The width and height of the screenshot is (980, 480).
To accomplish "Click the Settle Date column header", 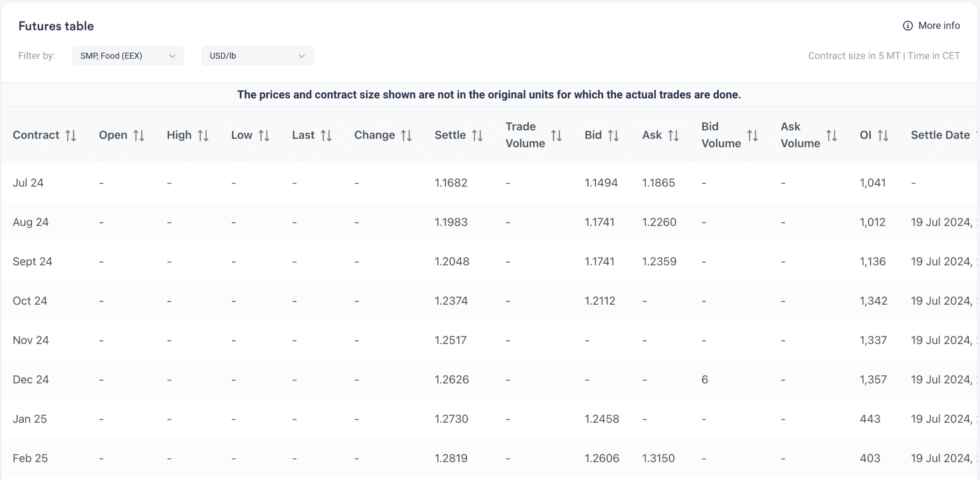I will (940, 135).
